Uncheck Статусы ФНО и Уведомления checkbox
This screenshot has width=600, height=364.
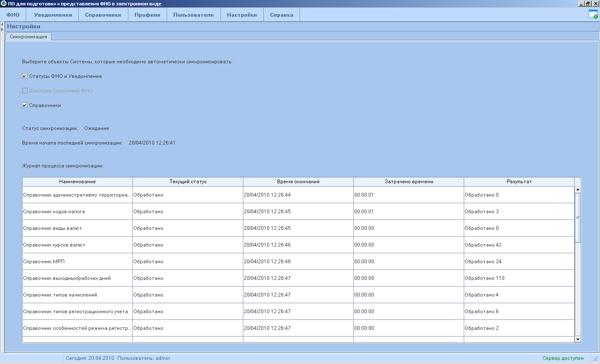[x=25, y=76]
